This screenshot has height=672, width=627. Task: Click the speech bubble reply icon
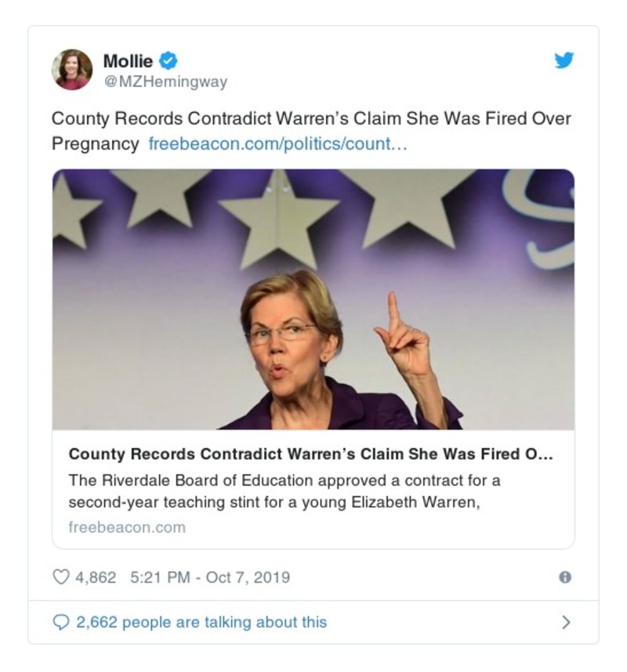point(60,622)
